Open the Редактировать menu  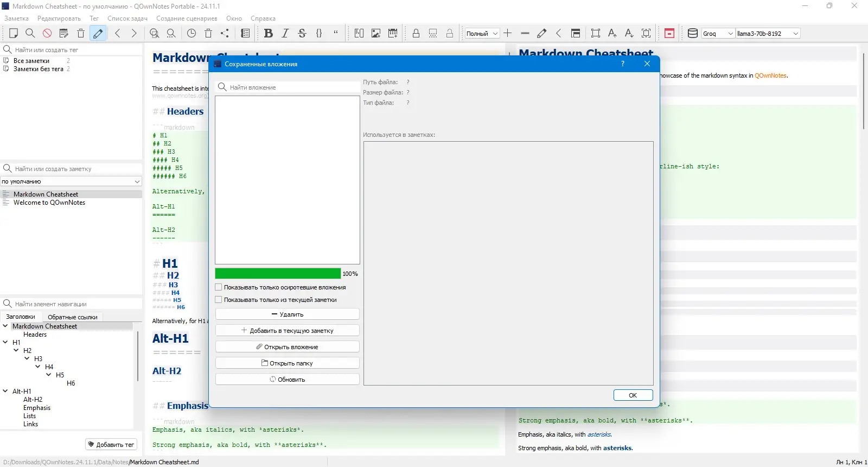(x=59, y=18)
